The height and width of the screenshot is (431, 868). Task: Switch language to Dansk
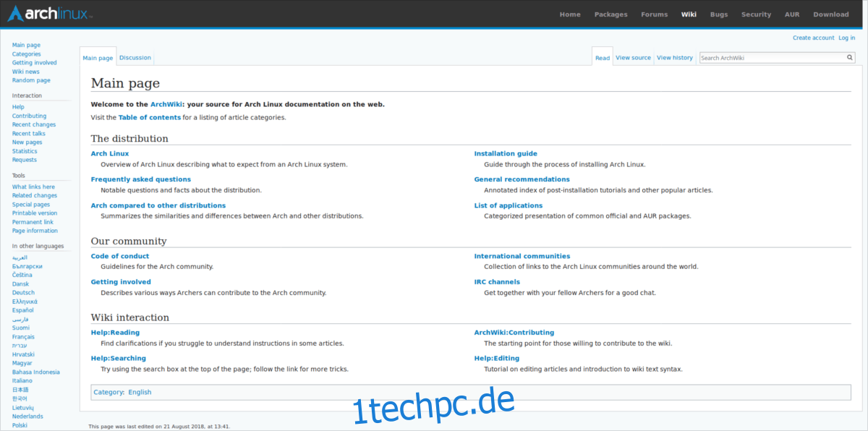pyautogui.click(x=21, y=284)
